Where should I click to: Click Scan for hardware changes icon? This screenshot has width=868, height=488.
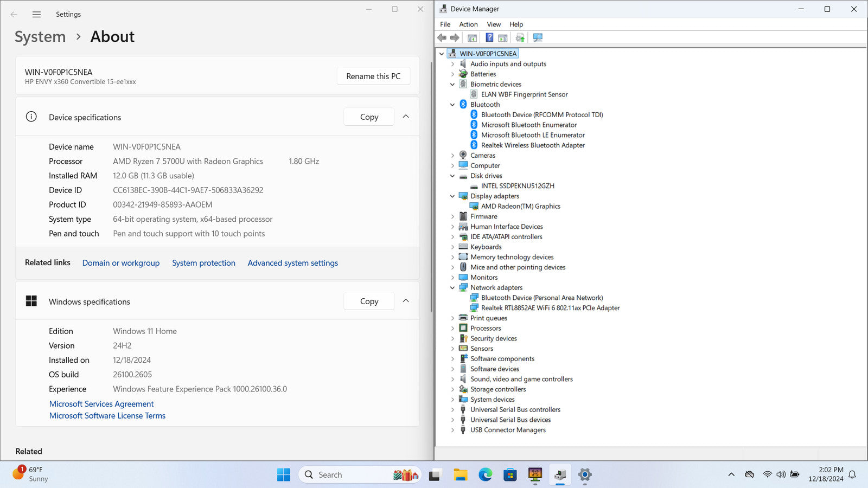pos(538,37)
